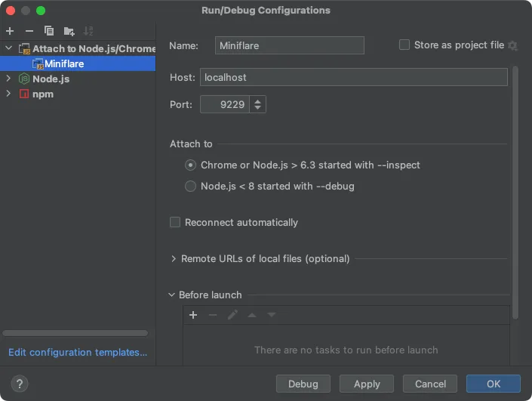Expand the Node.js configuration group
The width and height of the screenshot is (532, 401).
9,79
